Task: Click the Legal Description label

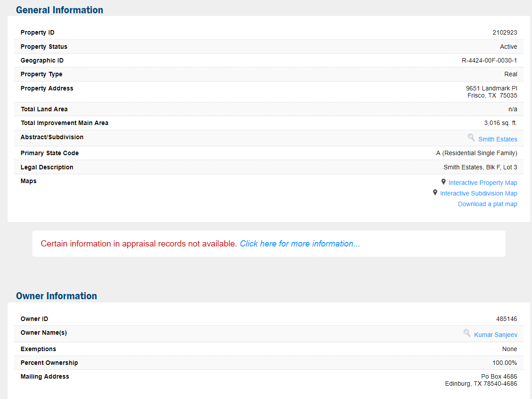Action: [47, 167]
